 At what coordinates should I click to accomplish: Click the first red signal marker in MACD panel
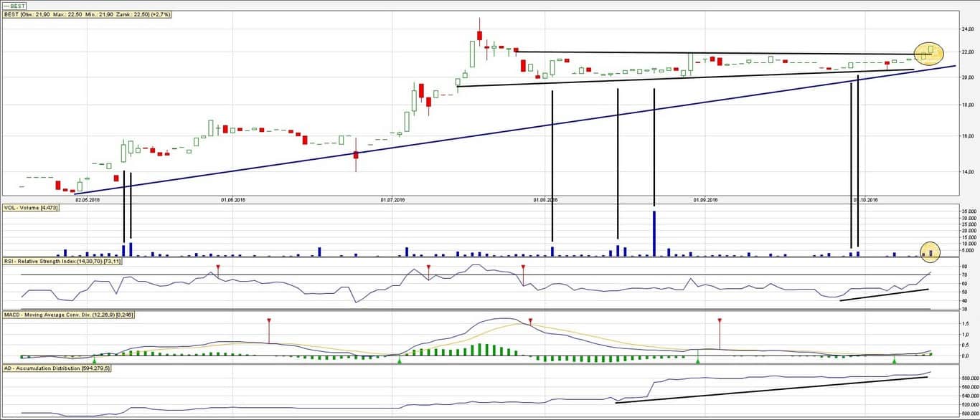click(x=268, y=321)
